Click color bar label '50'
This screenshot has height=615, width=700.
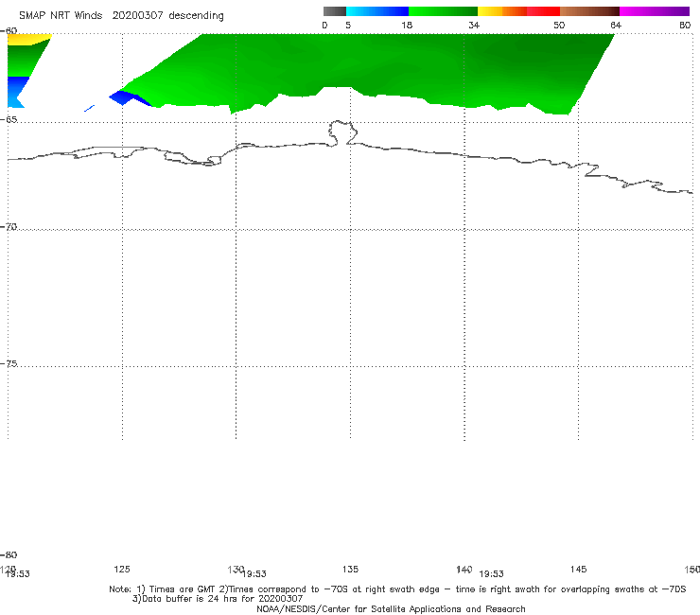[559, 26]
